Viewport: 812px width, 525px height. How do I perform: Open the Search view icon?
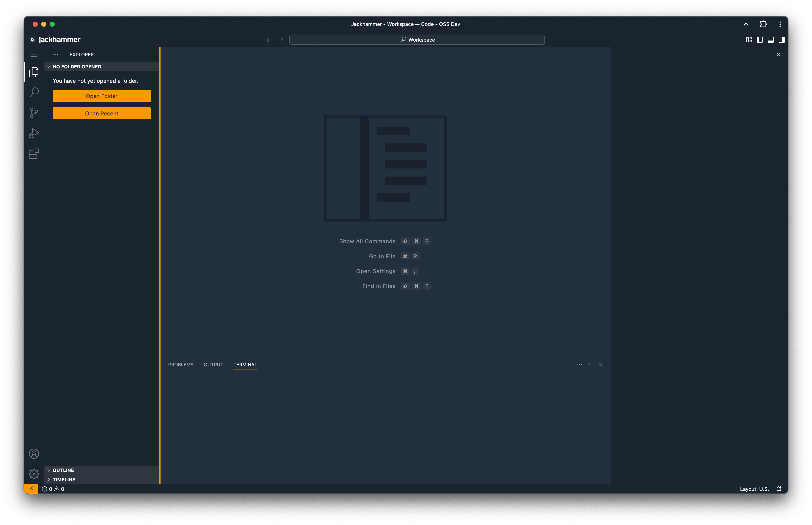(x=34, y=92)
